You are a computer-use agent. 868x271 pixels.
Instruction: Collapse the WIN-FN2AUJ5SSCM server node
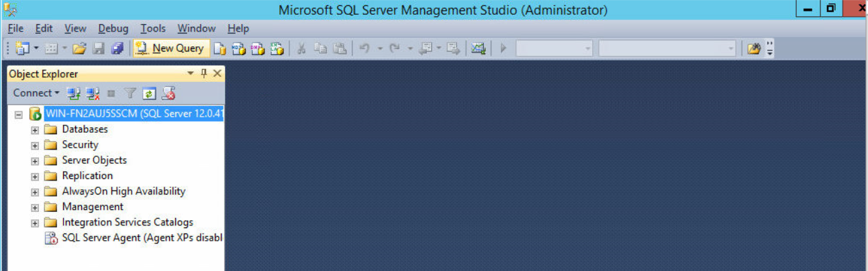click(19, 114)
